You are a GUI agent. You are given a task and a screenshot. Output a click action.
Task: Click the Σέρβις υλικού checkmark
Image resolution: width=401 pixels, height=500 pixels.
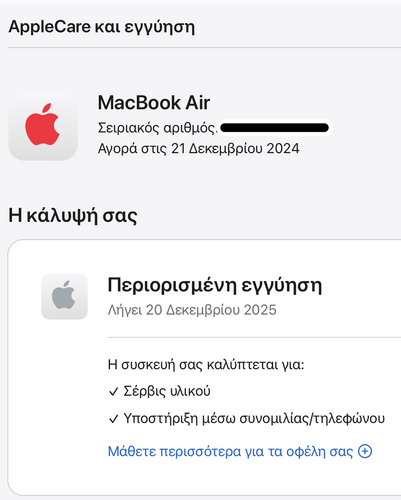[114, 391]
